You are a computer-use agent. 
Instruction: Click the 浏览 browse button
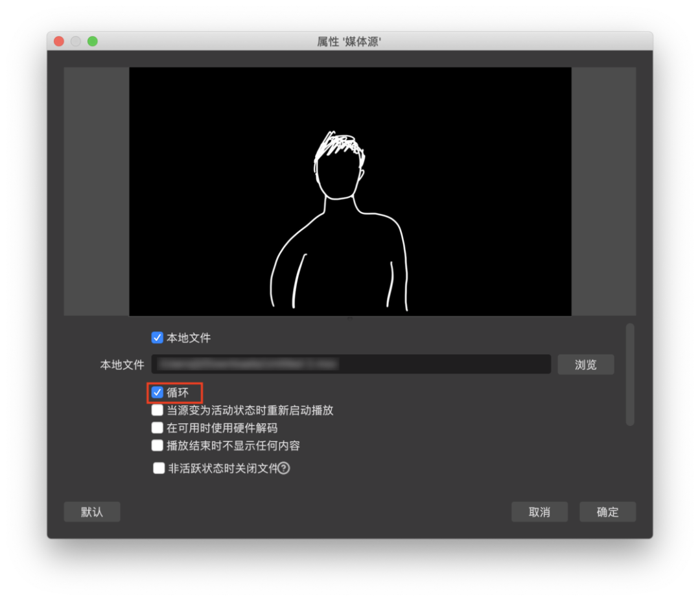586,365
